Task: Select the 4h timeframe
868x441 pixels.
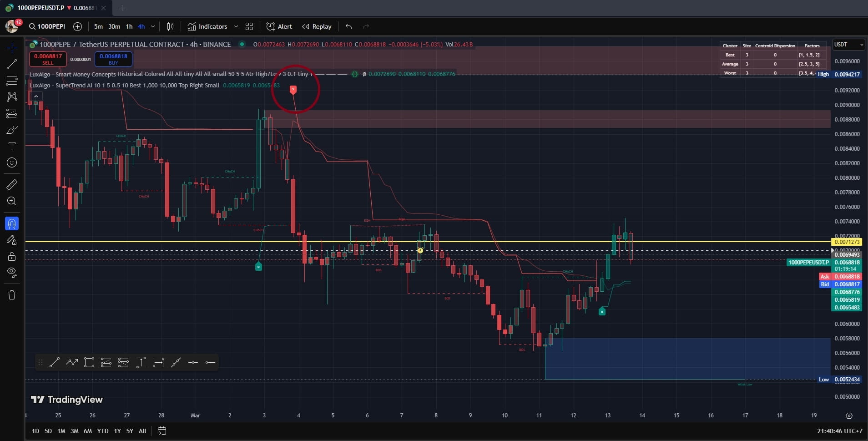Action: coord(141,26)
